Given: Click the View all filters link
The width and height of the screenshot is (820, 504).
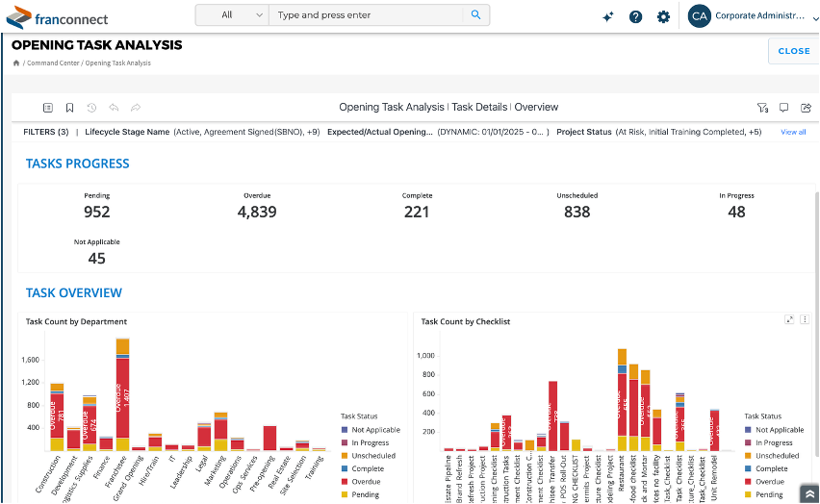Looking at the screenshot, I should (x=793, y=132).
